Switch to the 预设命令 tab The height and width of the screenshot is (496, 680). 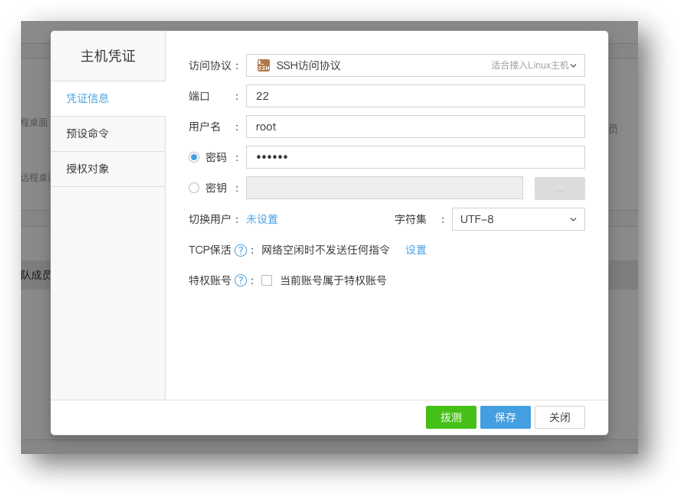click(x=108, y=134)
